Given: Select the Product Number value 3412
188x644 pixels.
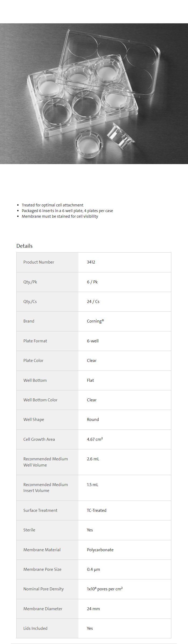Looking at the screenshot, I should [x=91, y=262].
